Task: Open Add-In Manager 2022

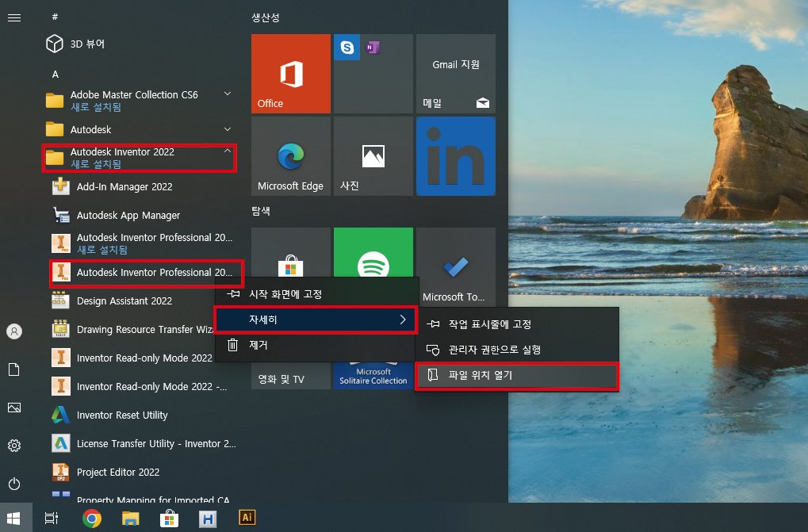Action: (x=144, y=186)
